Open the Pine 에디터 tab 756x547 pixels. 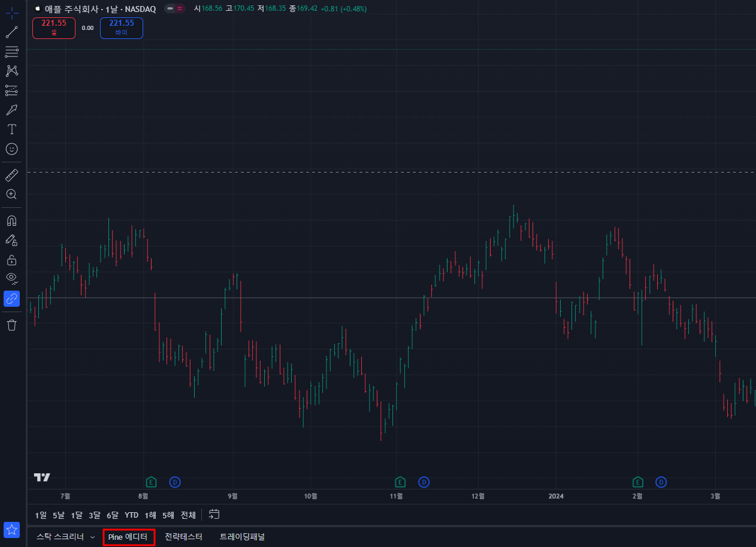(x=128, y=537)
